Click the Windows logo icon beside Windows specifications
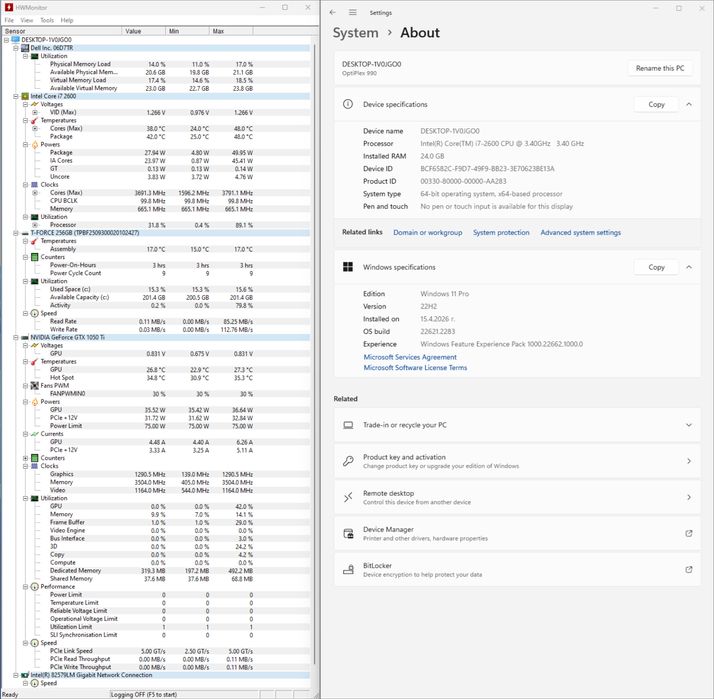Image resolution: width=714 pixels, height=699 pixels. point(348,267)
